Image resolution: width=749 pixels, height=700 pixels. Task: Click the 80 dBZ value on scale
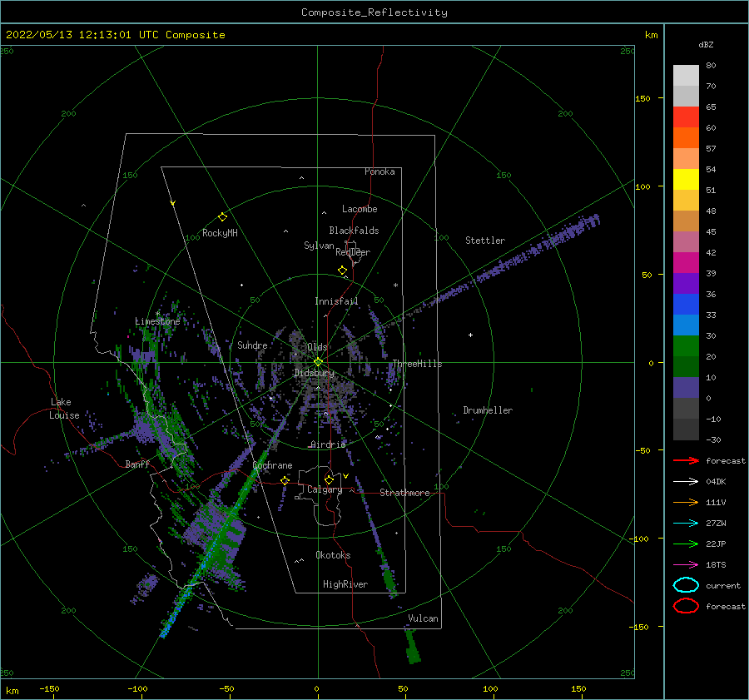click(711, 66)
